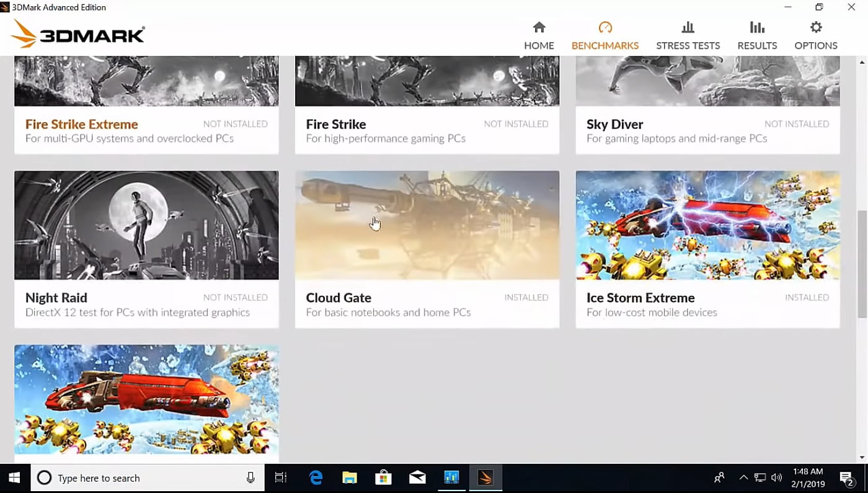Open the BENCHMARKS tab

click(x=605, y=35)
